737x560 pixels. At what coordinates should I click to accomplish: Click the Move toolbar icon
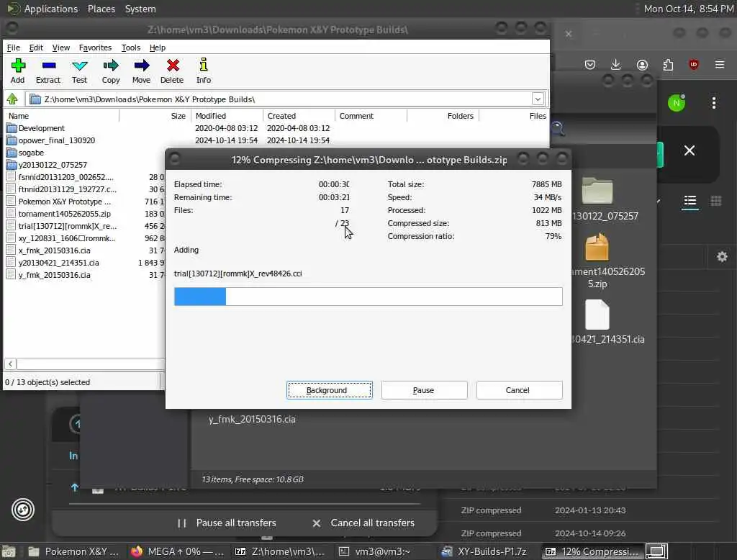(x=142, y=71)
